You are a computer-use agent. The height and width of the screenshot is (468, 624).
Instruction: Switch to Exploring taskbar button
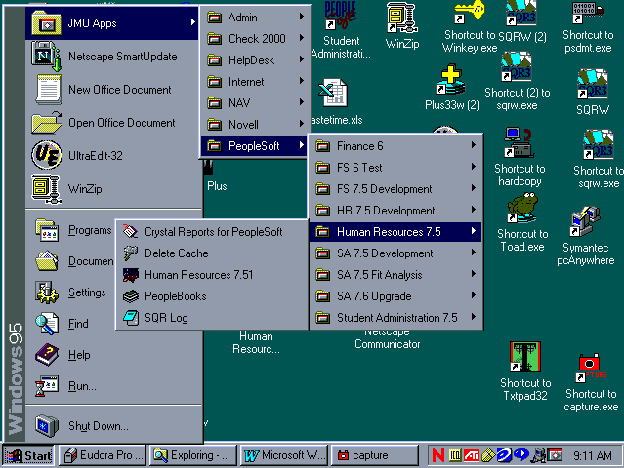point(193,455)
